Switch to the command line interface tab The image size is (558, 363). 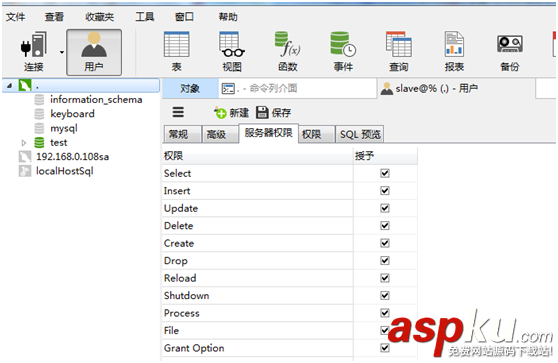tap(297, 88)
